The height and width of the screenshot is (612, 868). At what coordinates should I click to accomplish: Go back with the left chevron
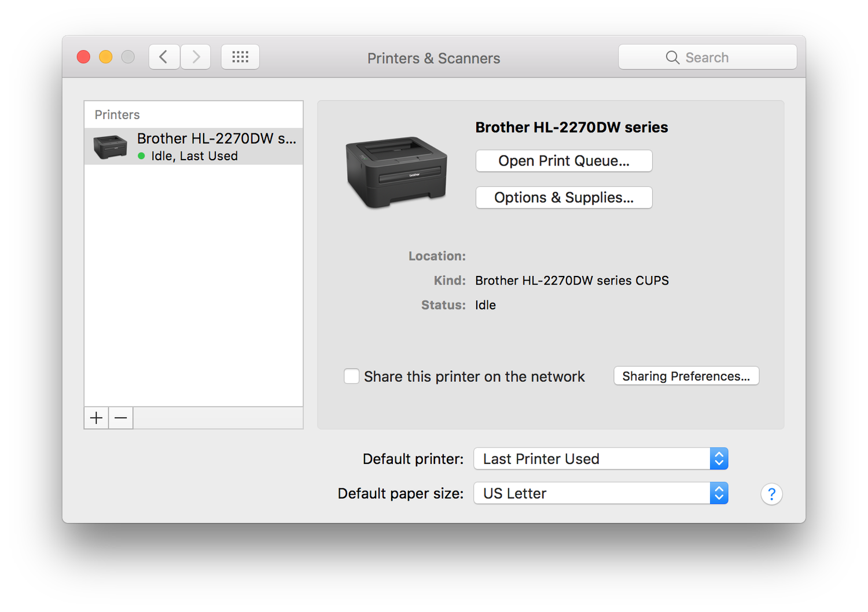[x=164, y=57]
